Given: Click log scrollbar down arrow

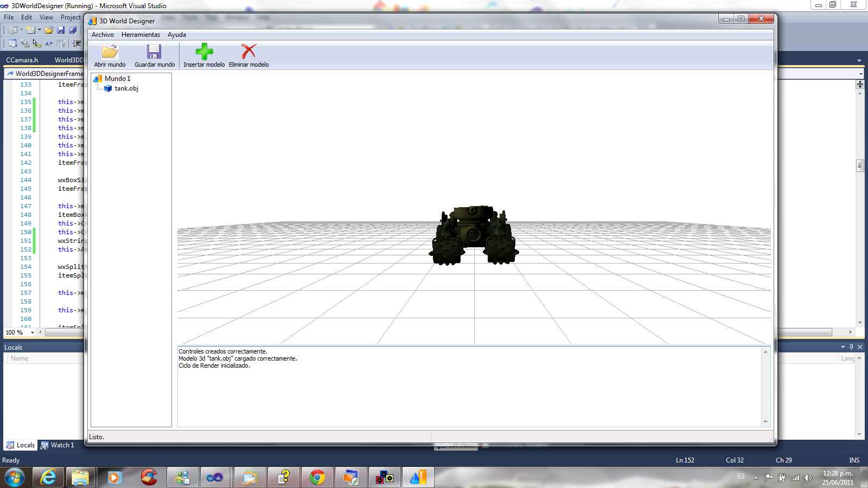Looking at the screenshot, I should pyautogui.click(x=765, y=422).
